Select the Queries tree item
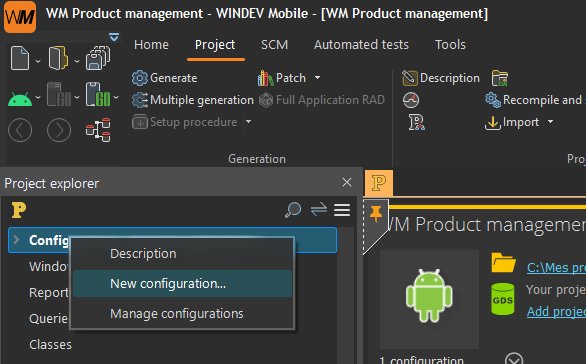The image size is (586, 364). tap(49, 319)
